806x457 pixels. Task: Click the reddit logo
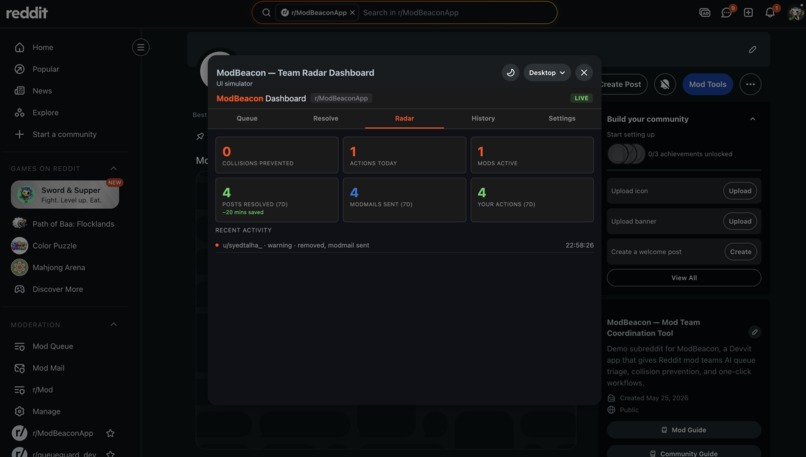(27, 12)
